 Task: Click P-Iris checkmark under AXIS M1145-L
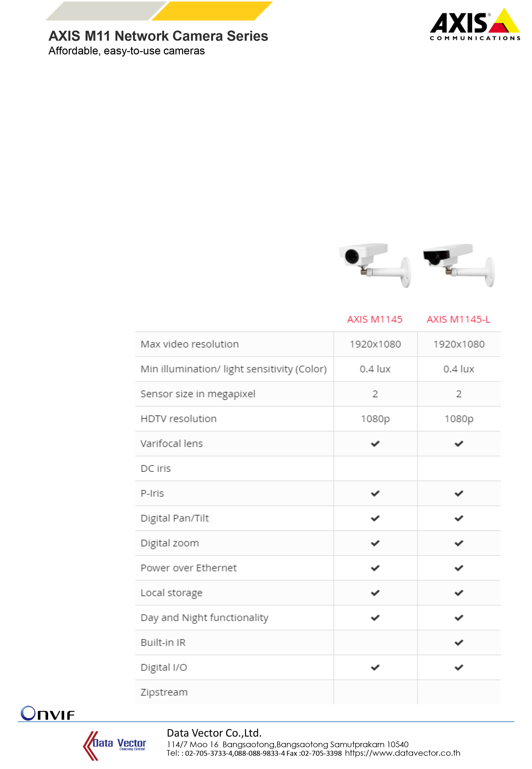click(459, 493)
